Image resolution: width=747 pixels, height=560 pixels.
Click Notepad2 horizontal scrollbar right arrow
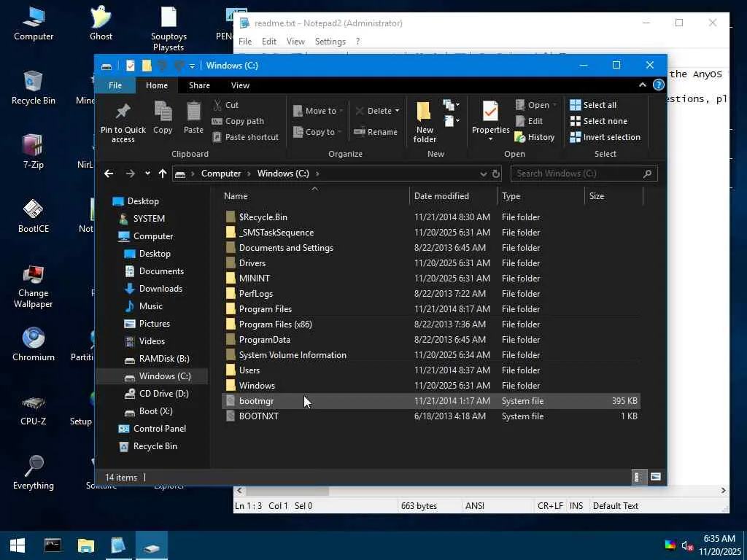(724, 491)
